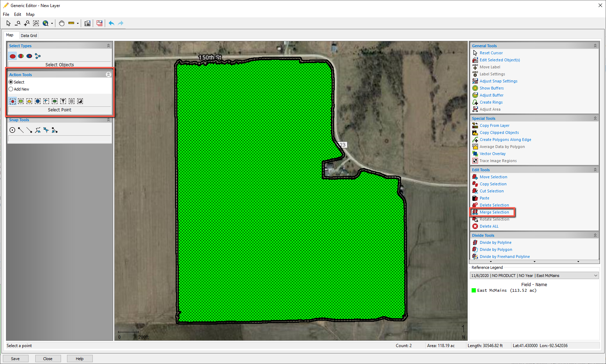Select the blue circle selection tool
The width and height of the screenshot is (606, 364).
coord(38,101)
